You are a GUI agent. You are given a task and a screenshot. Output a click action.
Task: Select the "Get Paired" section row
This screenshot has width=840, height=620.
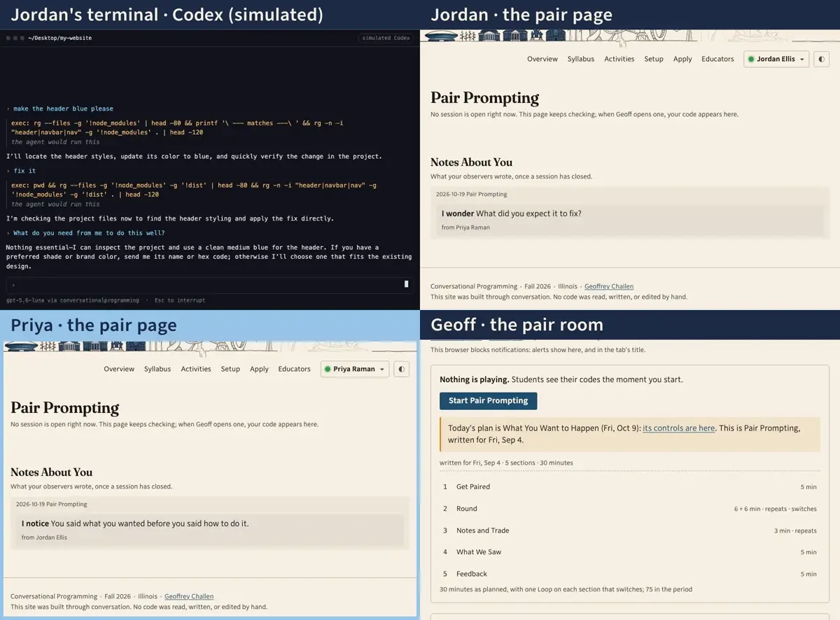pyautogui.click(x=629, y=487)
